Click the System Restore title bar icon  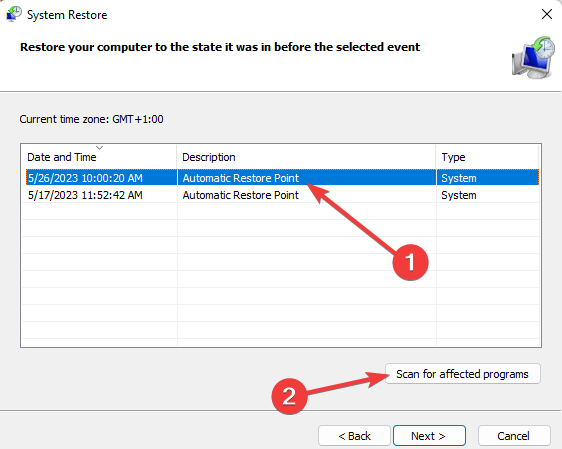tap(14, 14)
